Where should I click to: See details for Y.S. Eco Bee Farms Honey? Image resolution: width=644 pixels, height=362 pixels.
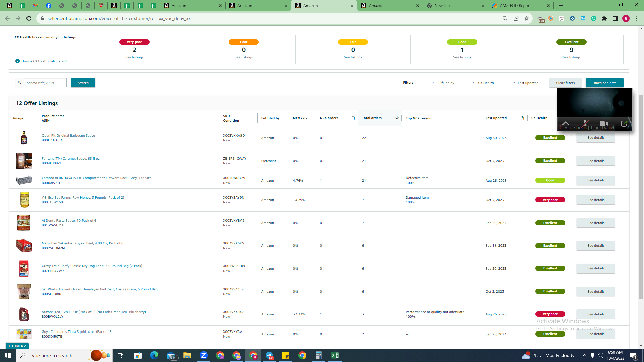point(596,200)
